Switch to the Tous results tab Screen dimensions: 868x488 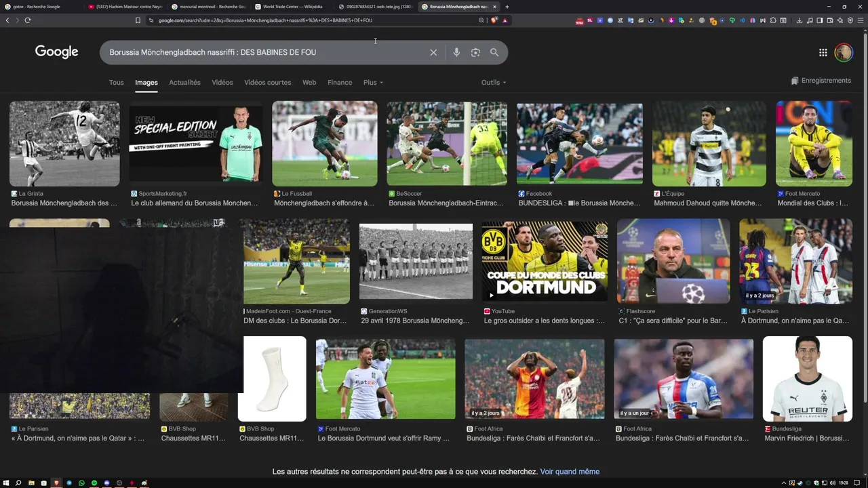117,83
